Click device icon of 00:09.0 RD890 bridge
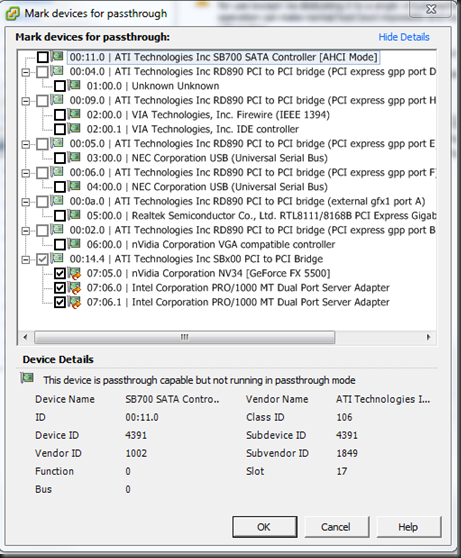 pos(57,99)
